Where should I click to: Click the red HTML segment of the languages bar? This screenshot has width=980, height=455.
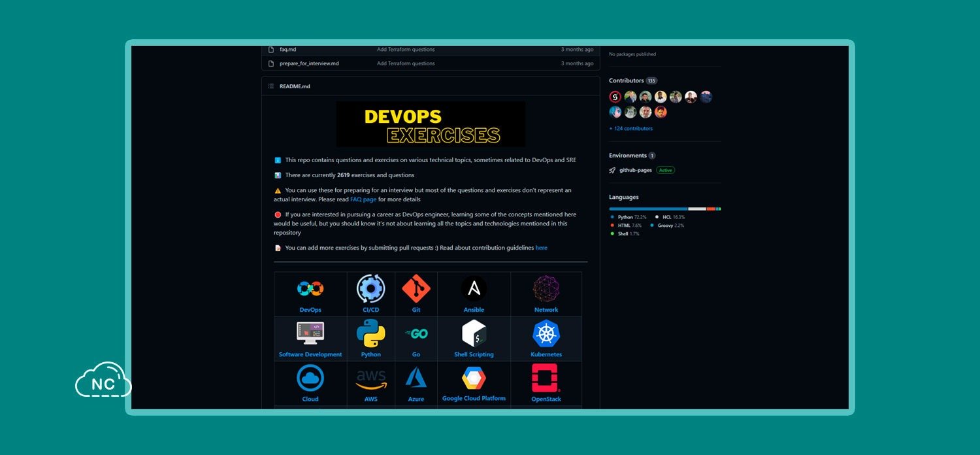[x=711, y=209]
